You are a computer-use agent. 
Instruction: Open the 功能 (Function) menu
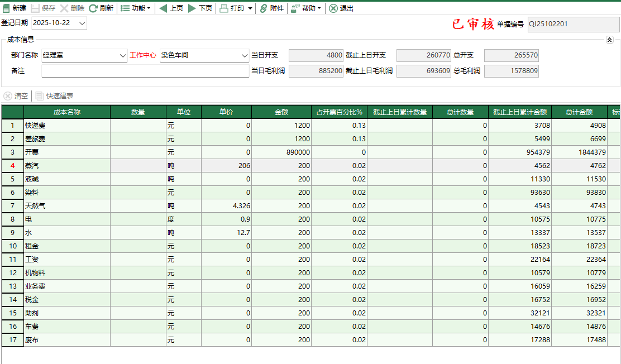pyautogui.click(x=135, y=8)
